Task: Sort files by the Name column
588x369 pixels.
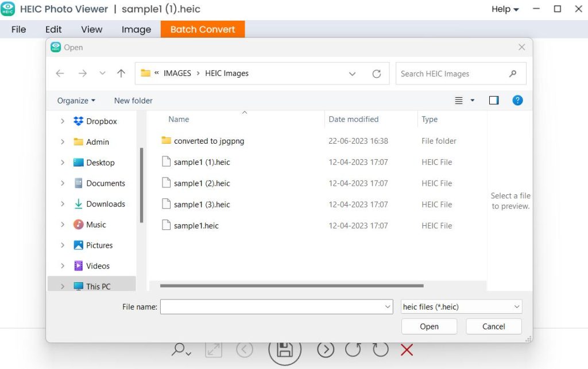Action: tap(179, 120)
